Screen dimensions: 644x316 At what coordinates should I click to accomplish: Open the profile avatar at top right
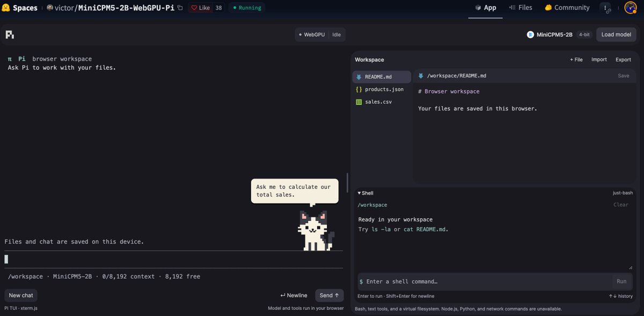click(x=630, y=8)
